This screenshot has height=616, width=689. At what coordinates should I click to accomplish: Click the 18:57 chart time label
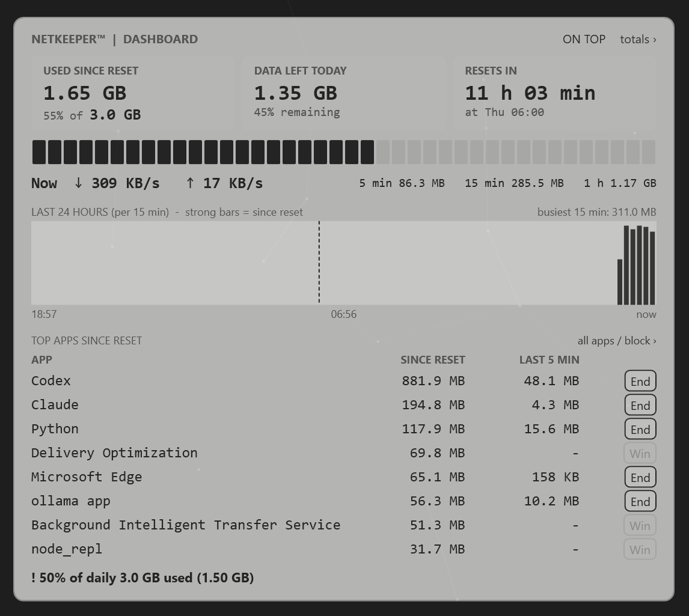(x=44, y=314)
